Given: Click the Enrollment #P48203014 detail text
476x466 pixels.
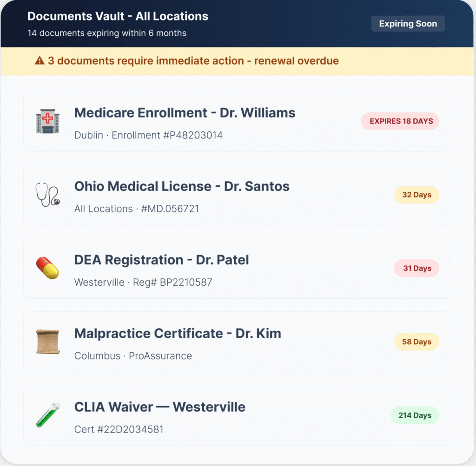Looking at the screenshot, I should click(x=167, y=135).
